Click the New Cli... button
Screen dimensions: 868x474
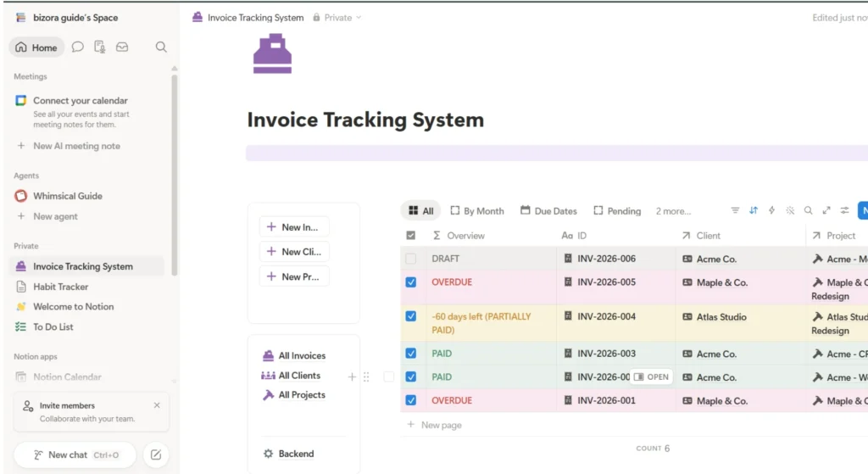293,251
